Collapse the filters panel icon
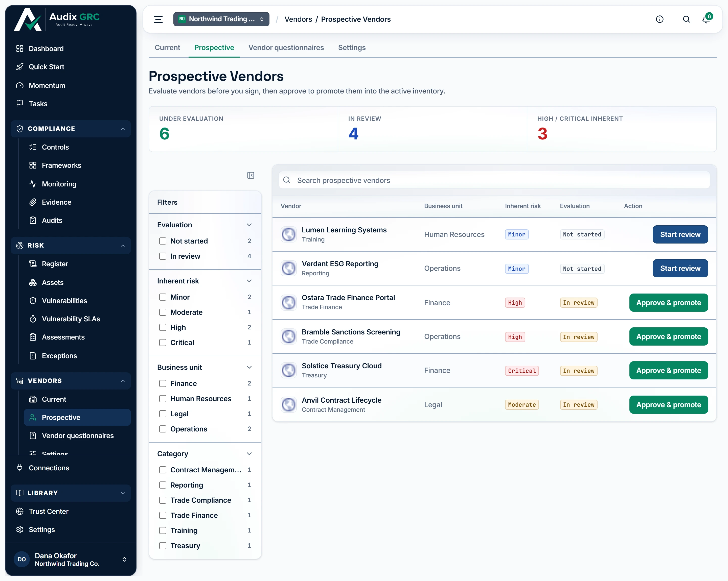The image size is (728, 581). [x=251, y=175]
